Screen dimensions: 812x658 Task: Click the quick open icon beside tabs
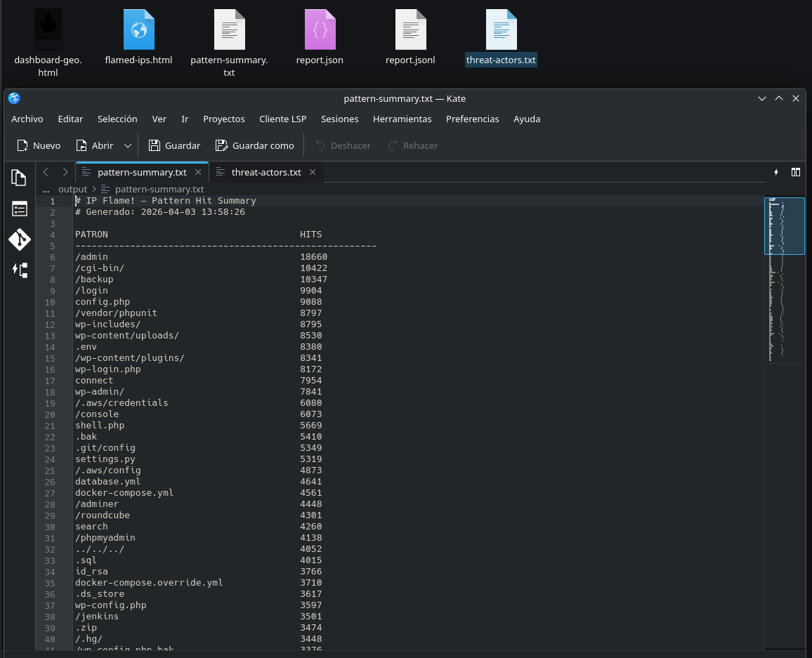(776, 172)
